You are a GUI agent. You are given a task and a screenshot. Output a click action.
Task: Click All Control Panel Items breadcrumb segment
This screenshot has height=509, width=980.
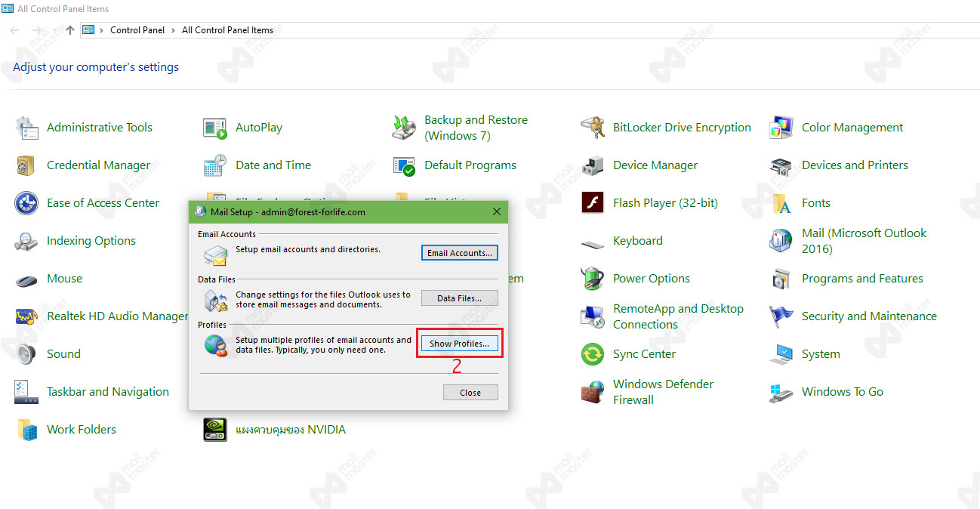point(227,30)
